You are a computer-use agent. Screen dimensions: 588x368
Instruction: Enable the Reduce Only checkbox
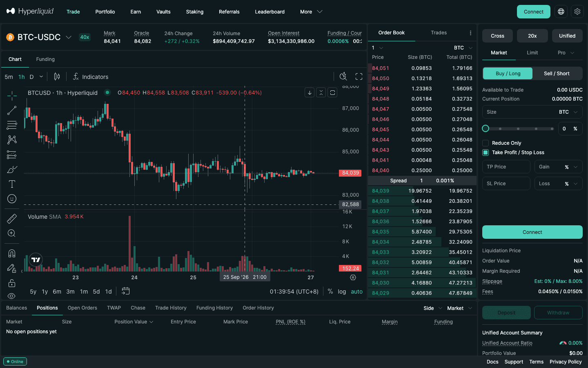pyautogui.click(x=486, y=143)
